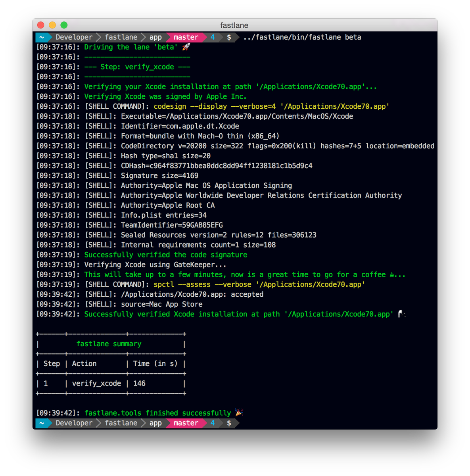Screen dimensions: 470x476
Task: Click the 'fastlane' window title
Action: (x=234, y=25)
